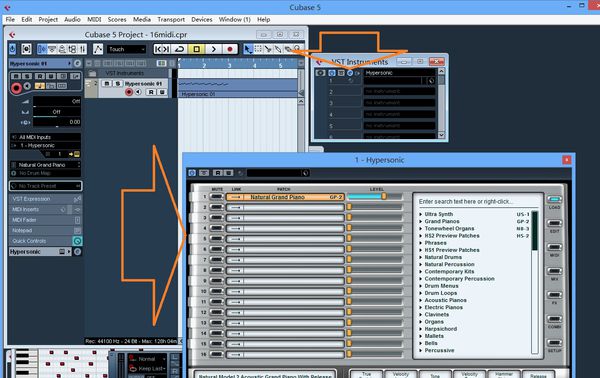600x378 pixels.
Task: Start playback with the Play button
Action: coord(214,49)
